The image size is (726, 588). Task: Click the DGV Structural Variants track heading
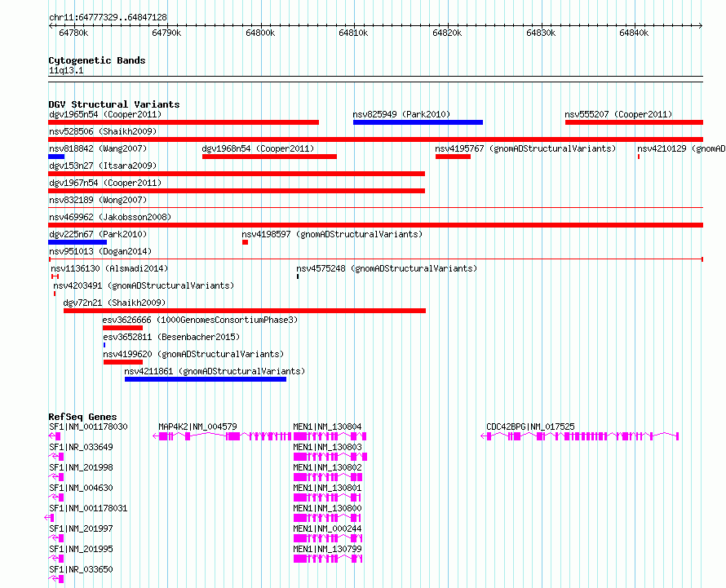(x=114, y=104)
